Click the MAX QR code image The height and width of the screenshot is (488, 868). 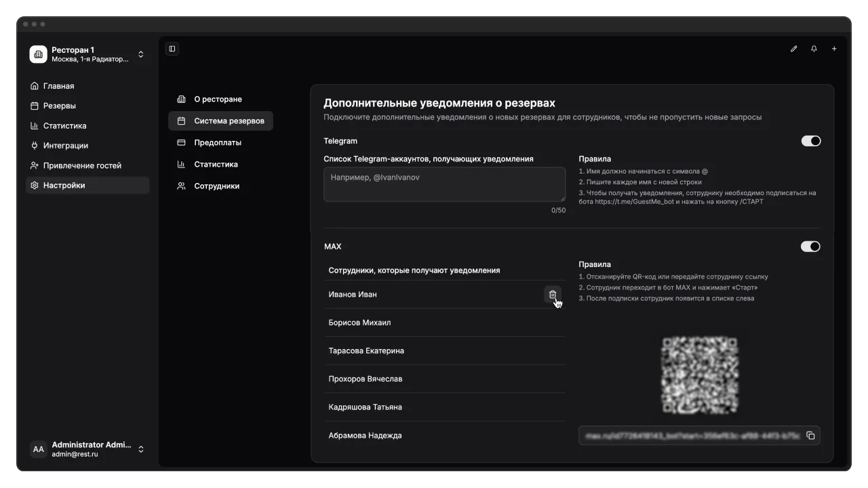click(x=700, y=375)
